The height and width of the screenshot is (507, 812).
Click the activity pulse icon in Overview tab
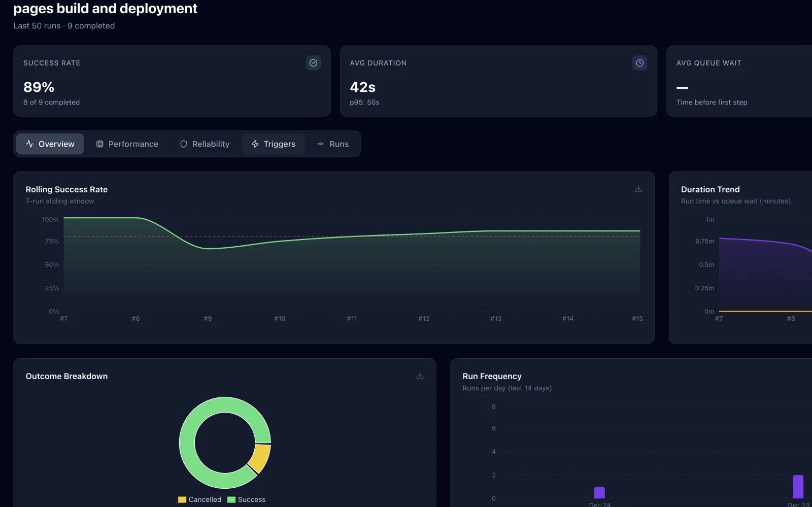pos(30,144)
